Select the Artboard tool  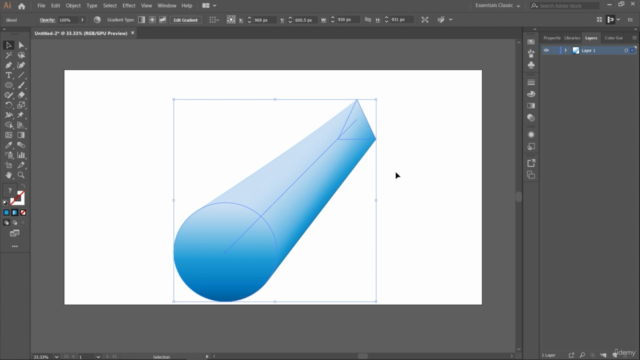pyautogui.click(x=9, y=165)
